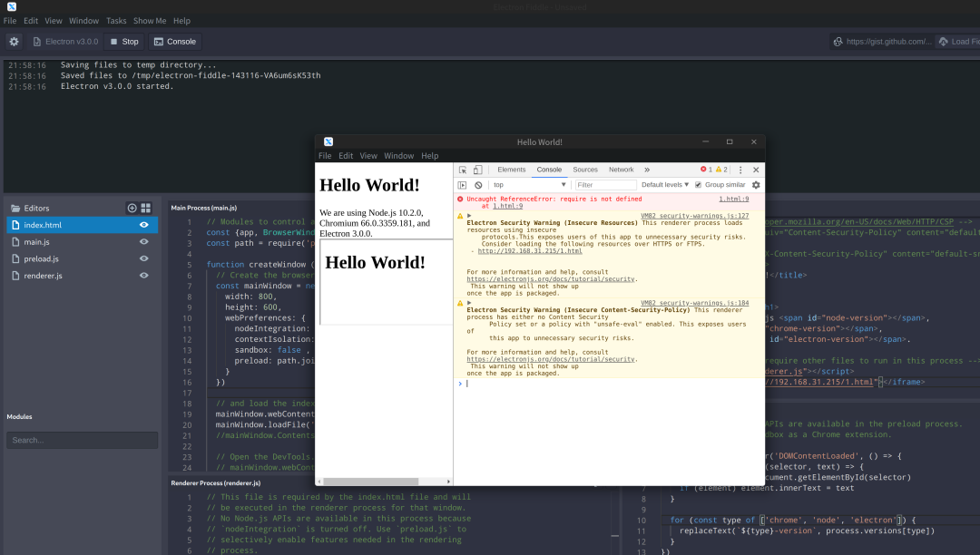Image resolution: width=980 pixels, height=555 pixels.
Task: Open DevTools three-dot customize menu
Action: click(x=740, y=170)
